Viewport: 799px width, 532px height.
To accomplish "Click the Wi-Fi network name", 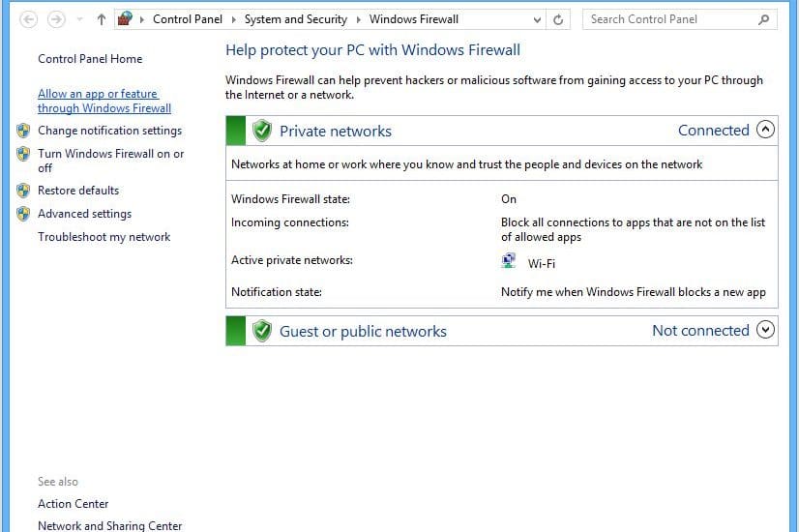I will point(541,263).
